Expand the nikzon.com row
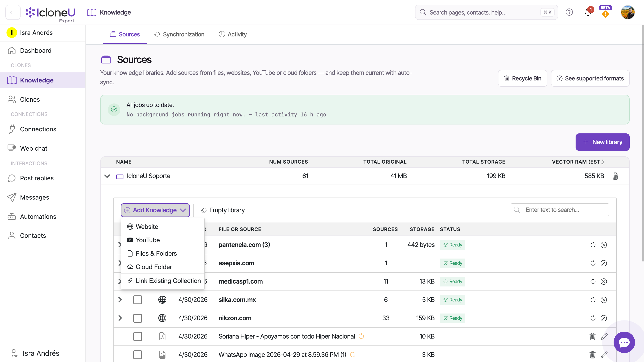 click(x=120, y=318)
